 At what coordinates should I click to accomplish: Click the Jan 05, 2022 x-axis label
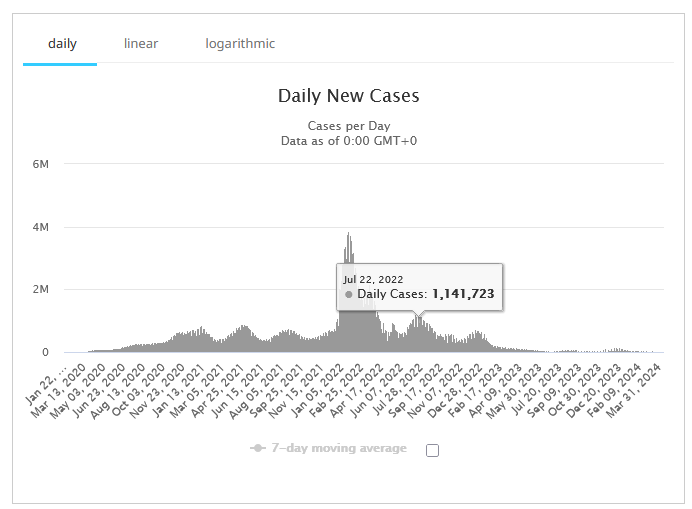coord(318,390)
